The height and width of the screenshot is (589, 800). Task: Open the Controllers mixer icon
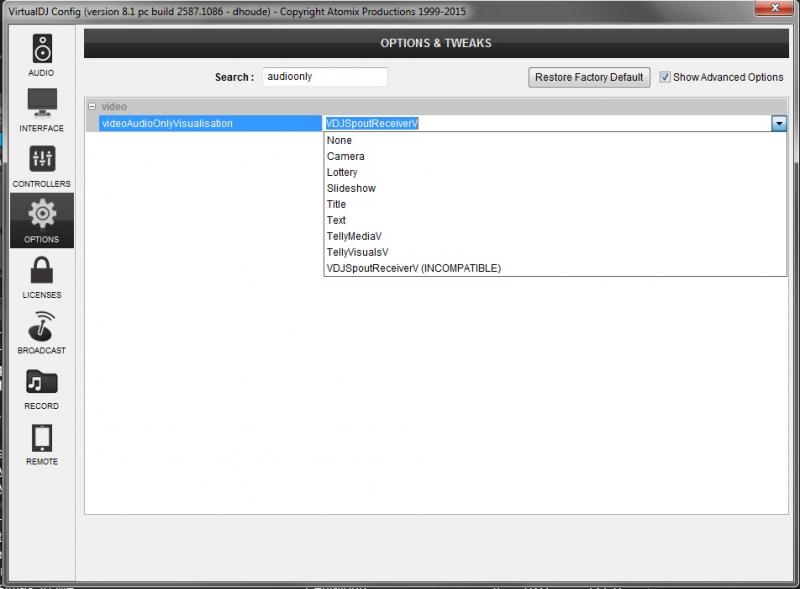coord(42,159)
